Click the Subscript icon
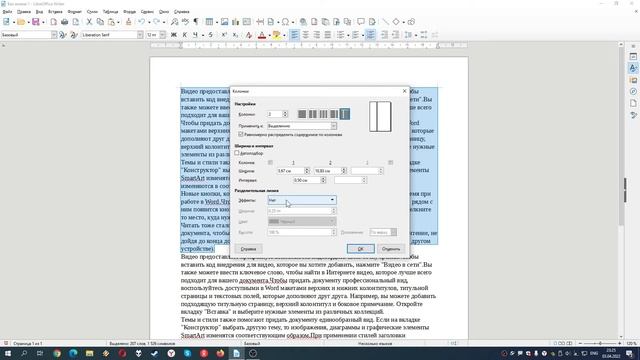 click(x=235, y=35)
